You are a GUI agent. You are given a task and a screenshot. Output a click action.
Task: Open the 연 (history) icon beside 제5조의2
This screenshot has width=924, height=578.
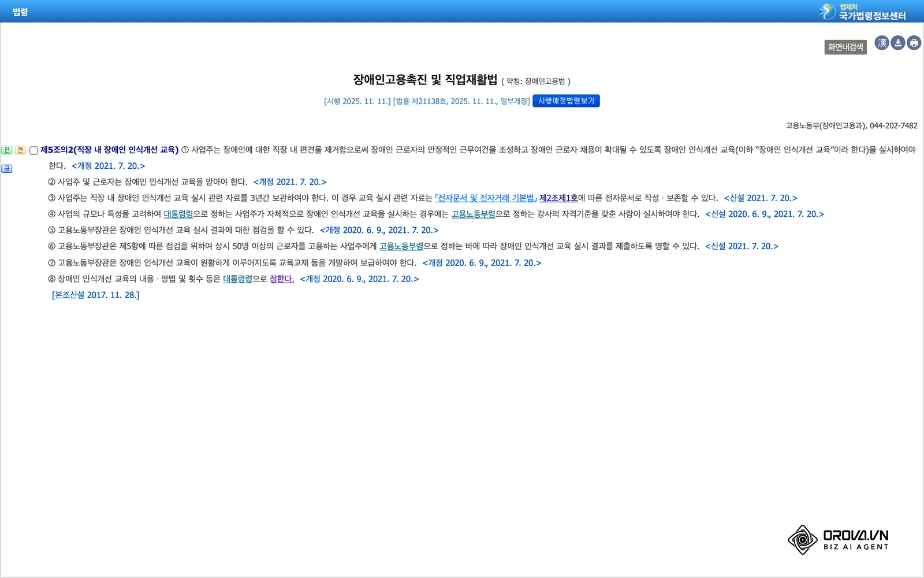(x=20, y=150)
